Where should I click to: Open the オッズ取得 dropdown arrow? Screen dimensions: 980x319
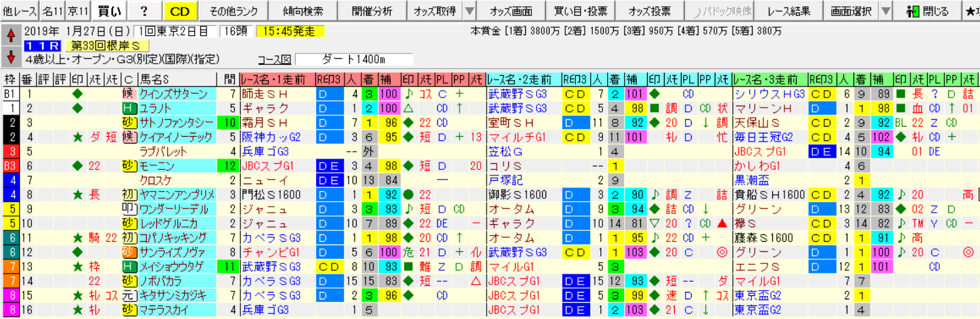[470, 11]
